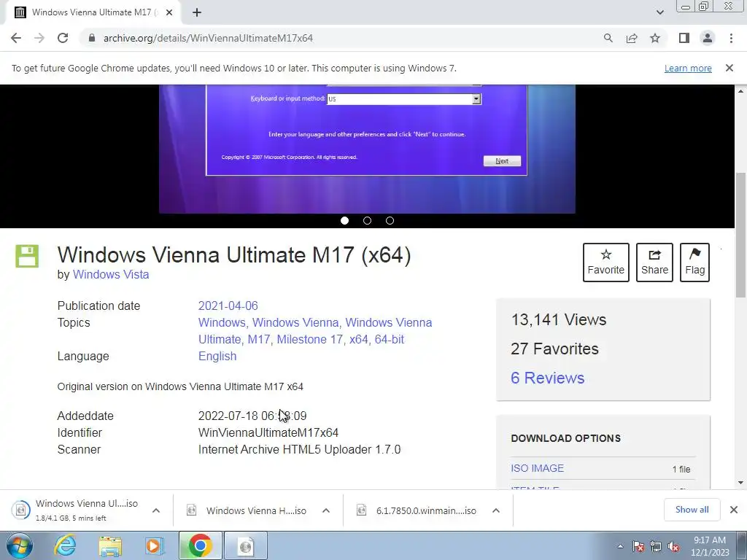Jump to the 6 Reviews section
Viewport: 747px width, 560px height.
coord(547,378)
